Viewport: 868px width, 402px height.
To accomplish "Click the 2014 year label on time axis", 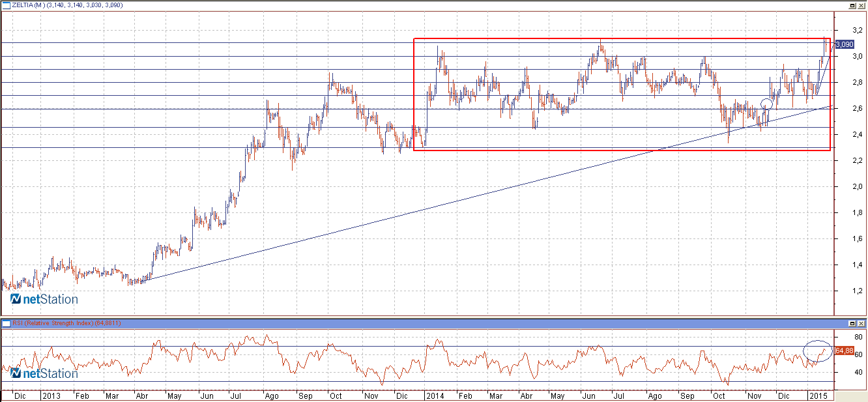I will (434, 395).
